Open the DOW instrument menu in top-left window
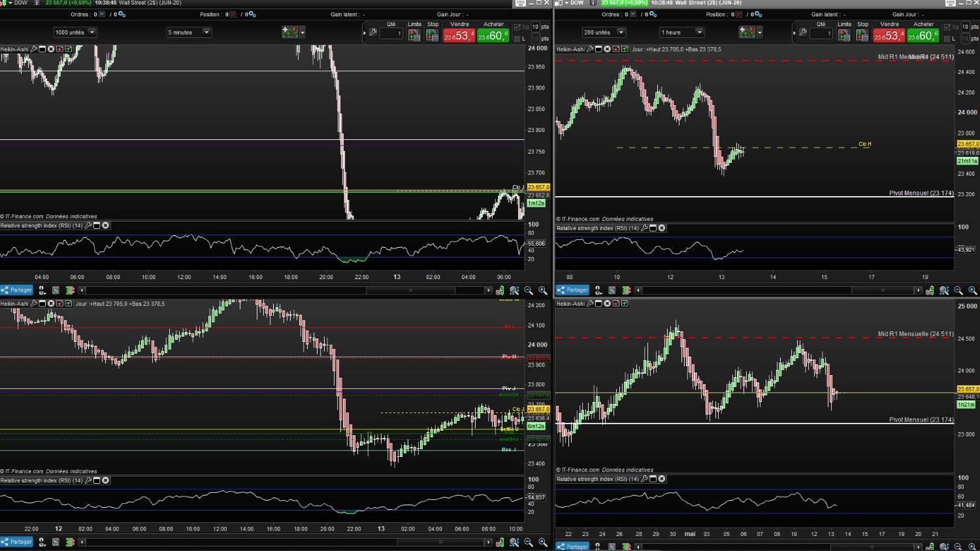The image size is (980, 551). click(x=10, y=3)
